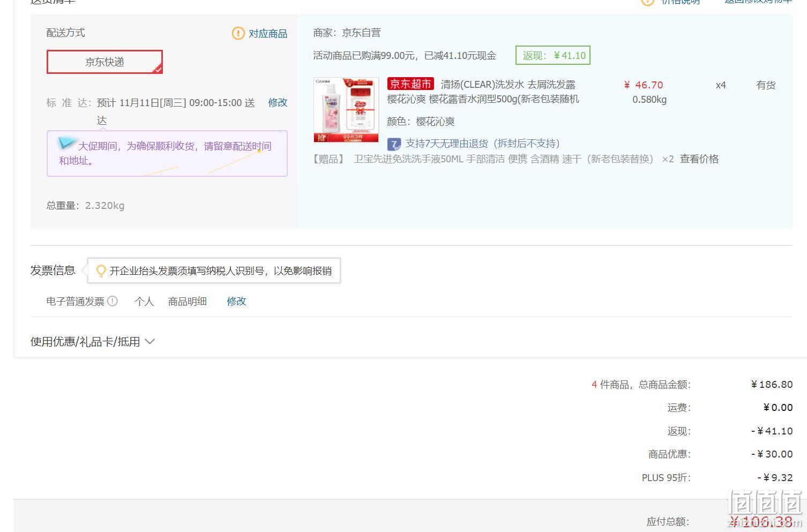Screen dimensions: 807x532
Task: Click the 大促期间 delivery notice box
Action: click(167, 153)
